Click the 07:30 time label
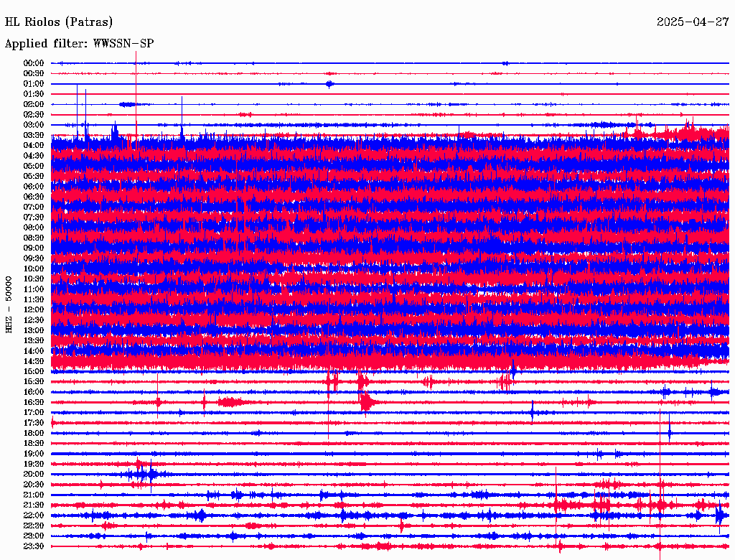 (x=34, y=218)
